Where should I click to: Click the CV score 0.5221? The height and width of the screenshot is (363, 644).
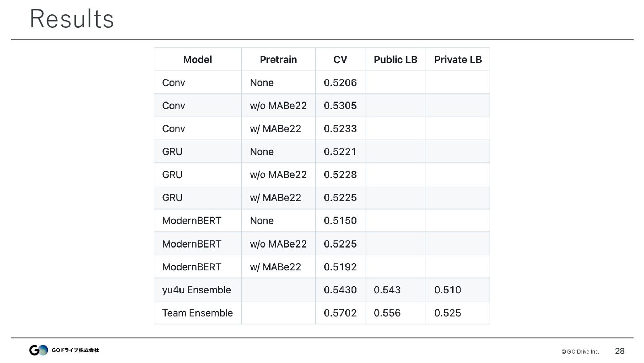(340, 152)
